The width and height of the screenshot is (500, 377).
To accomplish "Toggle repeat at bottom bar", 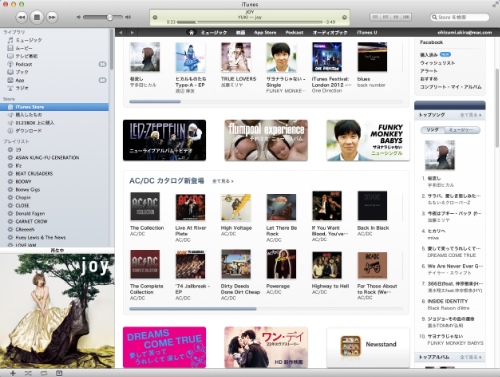I will (44, 373).
